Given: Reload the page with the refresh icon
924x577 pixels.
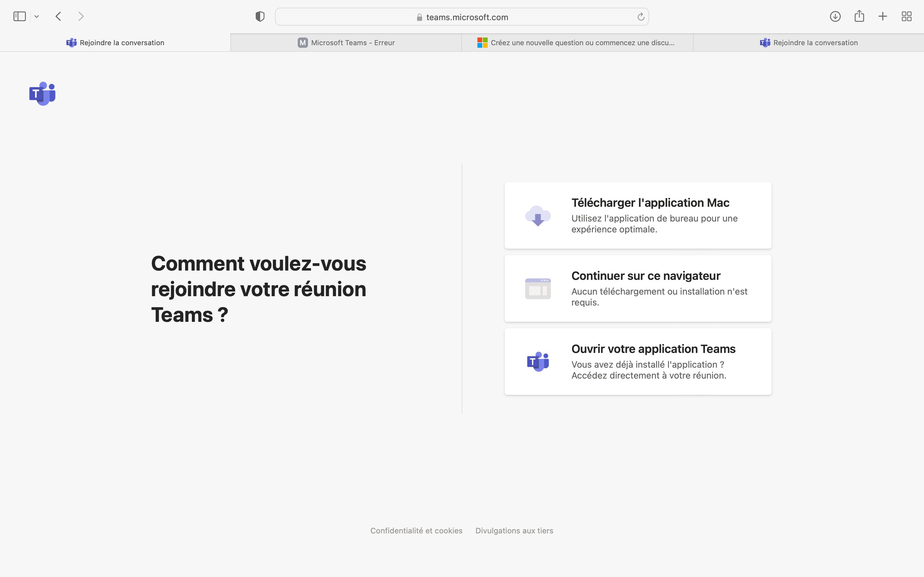Looking at the screenshot, I should (641, 17).
